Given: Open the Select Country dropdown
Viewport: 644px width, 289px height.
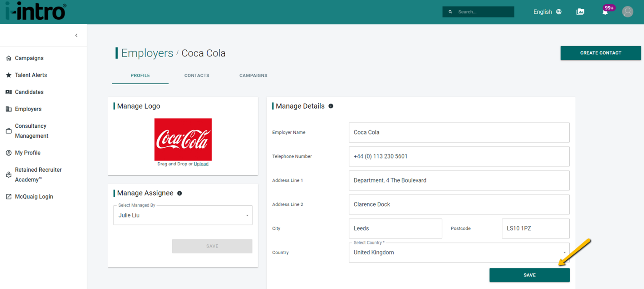Looking at the screenshot, I should [x=459, y=252].
